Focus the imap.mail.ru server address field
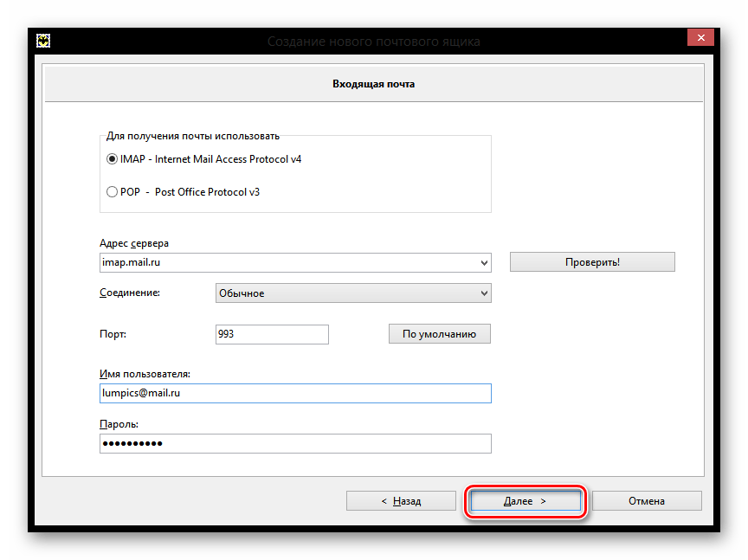The height and width of the screenshot is (560, 748). (286, 262)
